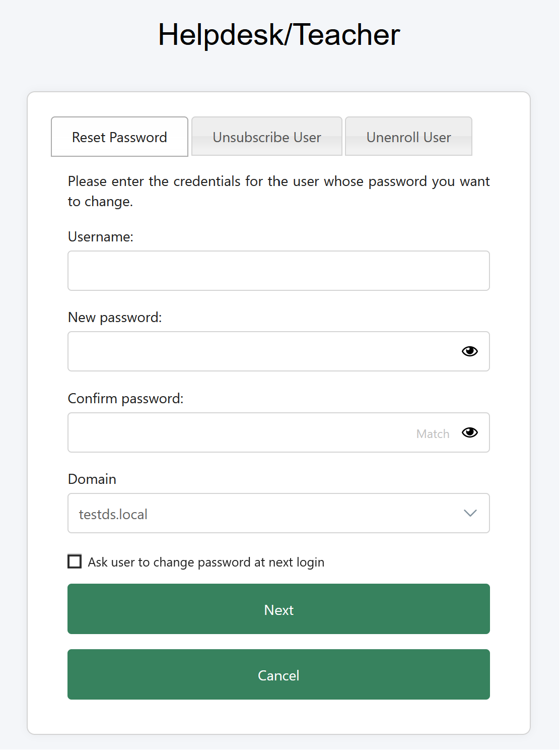The image size is (560, 750).
Task: Click the Confirm password: field label
Action: (x=125, y=399)
